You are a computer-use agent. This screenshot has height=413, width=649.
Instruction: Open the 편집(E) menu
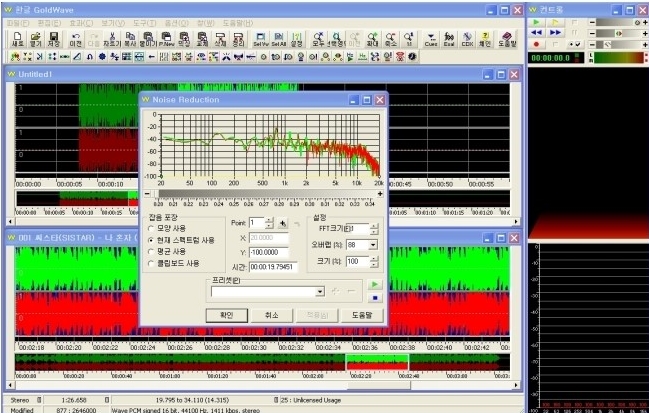point(49,23)
